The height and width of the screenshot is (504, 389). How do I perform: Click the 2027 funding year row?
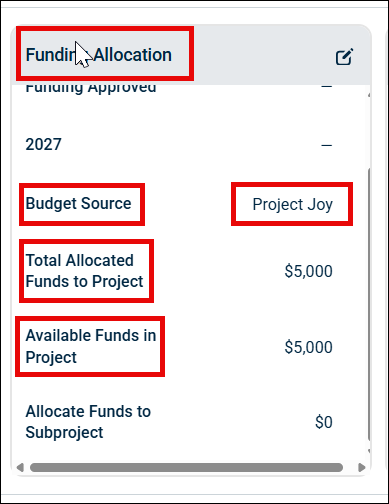[179, 145]
